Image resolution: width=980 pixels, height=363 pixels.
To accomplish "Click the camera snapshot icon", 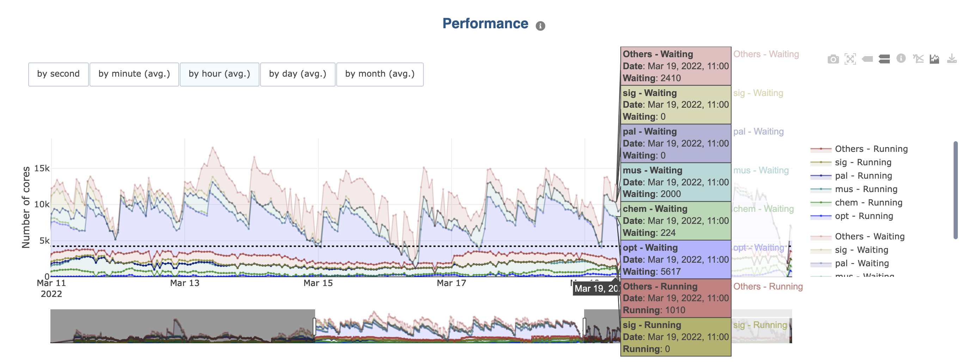I will 833,59.
